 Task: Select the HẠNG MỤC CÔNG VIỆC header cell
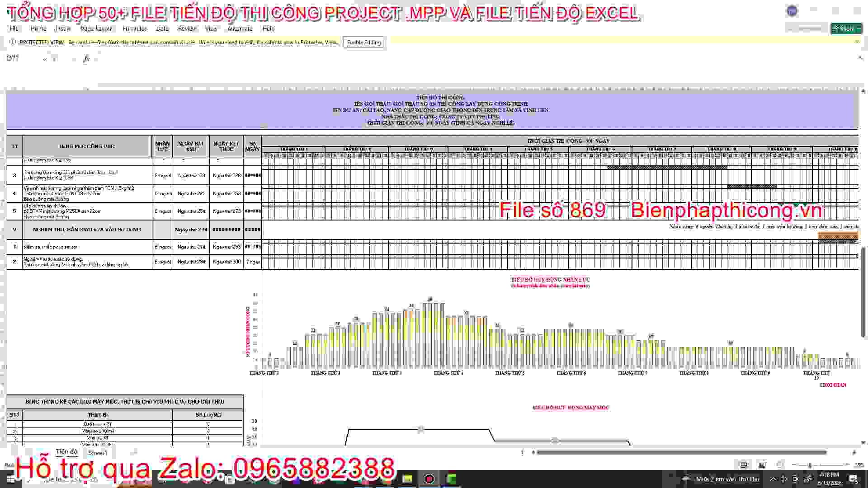point(87,146)
